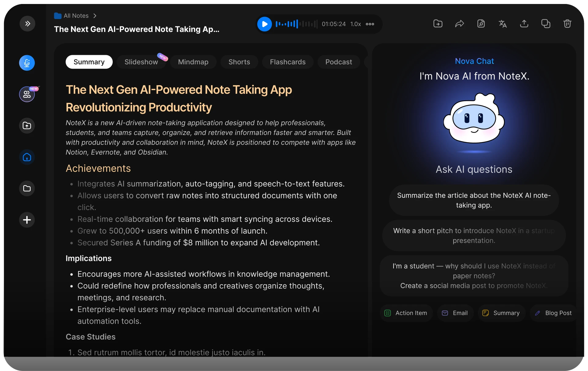Change the 1.0x playback speed
Screen dimensions: 588x371
(x=356, y=24)
